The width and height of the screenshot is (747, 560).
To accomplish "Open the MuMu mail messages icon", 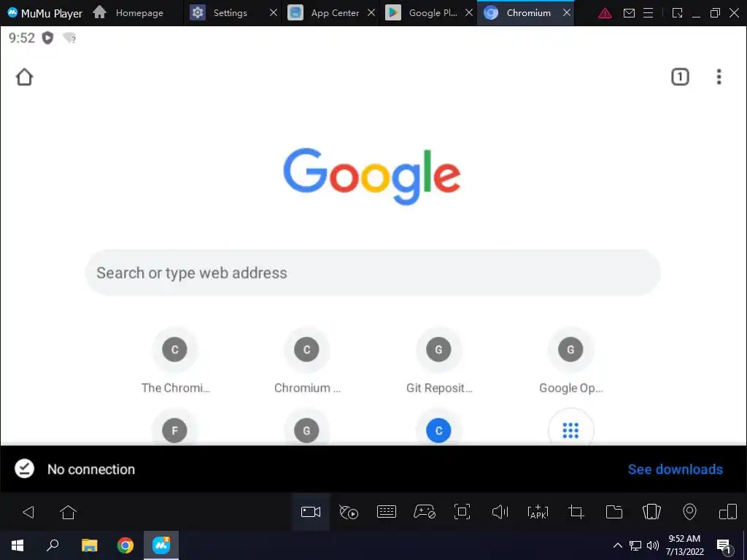I will (629, 13).
